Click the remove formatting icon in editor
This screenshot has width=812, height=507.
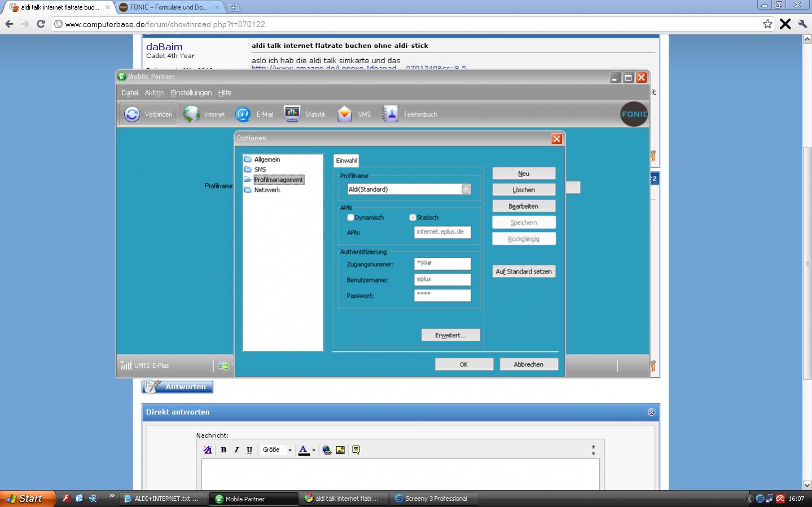pyautogui.click(x=208, y=450)
